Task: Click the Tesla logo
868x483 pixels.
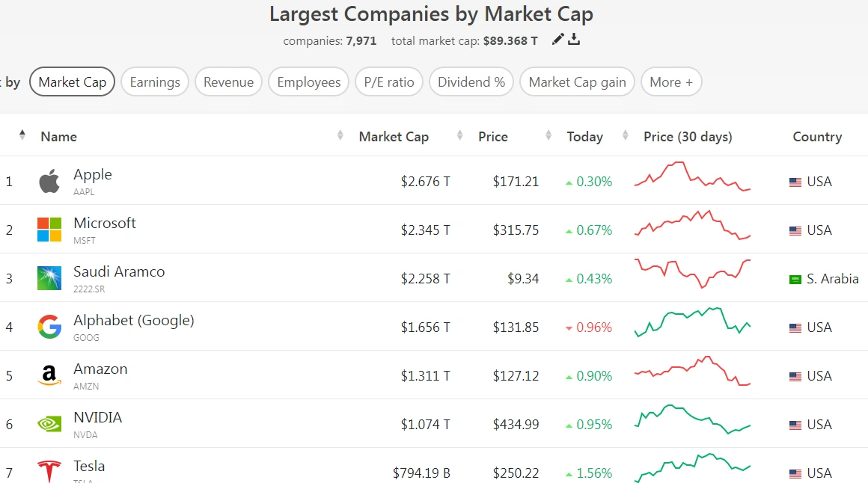Action: tap(49, 470)
